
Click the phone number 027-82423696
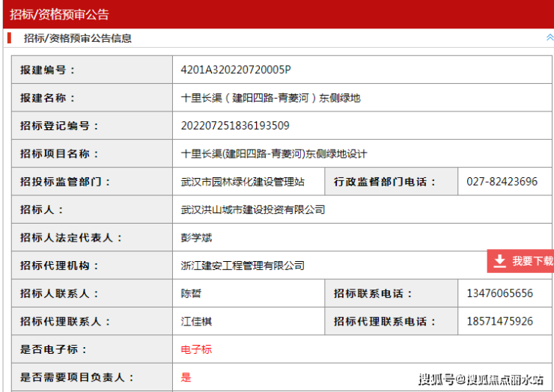(502, 182)
